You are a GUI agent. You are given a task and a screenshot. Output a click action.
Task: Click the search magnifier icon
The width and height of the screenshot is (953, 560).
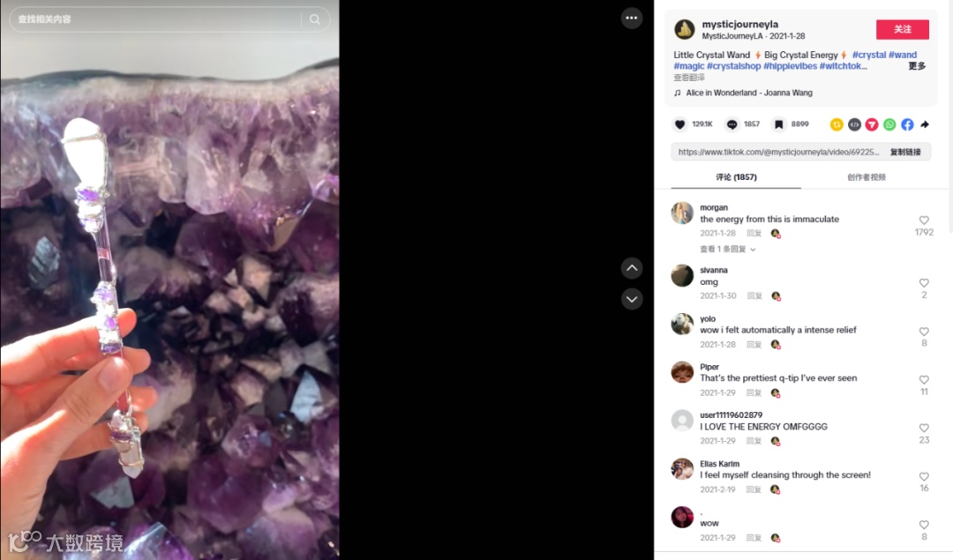coord(315,19)
